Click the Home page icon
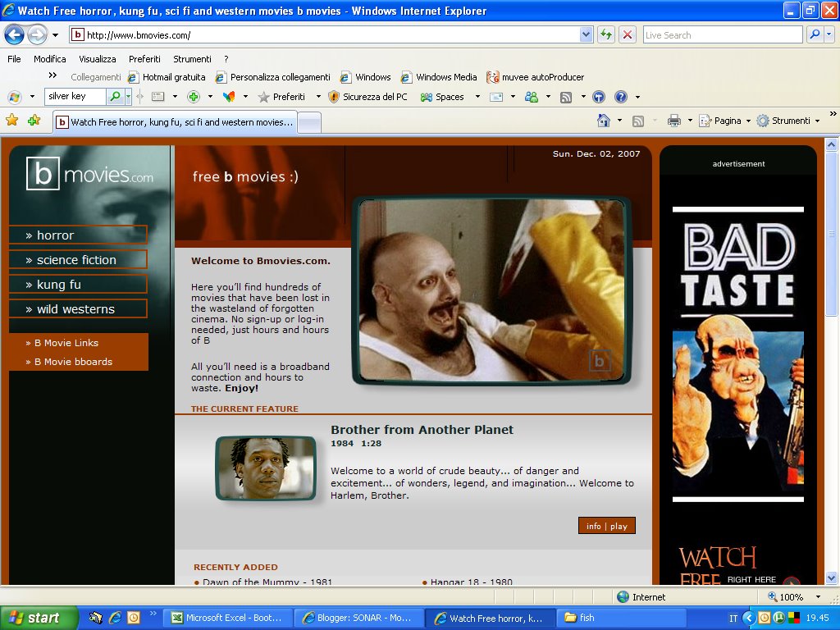The image size is (840, 630). (604, 121)
